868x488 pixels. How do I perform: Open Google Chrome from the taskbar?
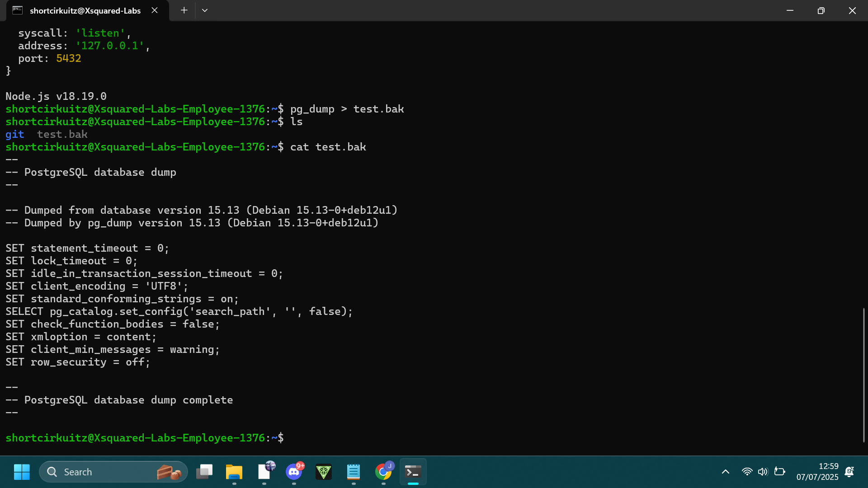tap(383, 472)
